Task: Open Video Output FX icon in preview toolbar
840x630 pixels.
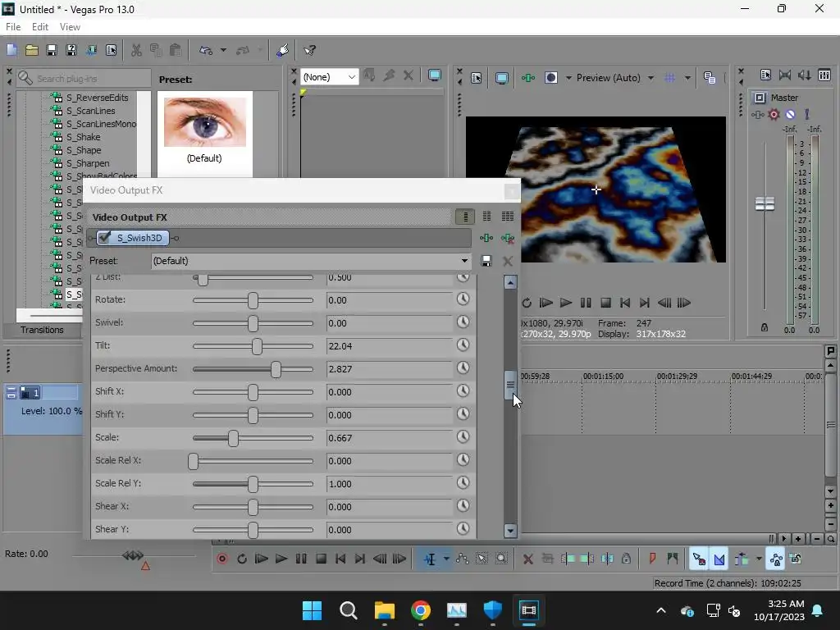Action: pyautogui.click(x=528, y=78)
